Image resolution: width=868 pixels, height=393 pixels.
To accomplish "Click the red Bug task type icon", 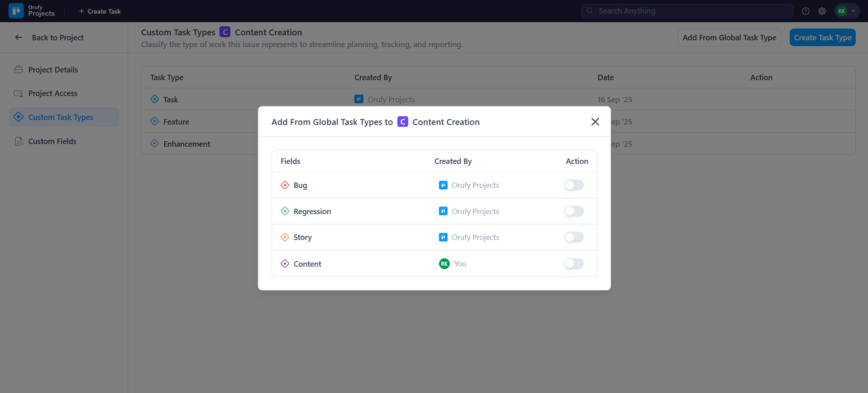I will click(285, 185).
